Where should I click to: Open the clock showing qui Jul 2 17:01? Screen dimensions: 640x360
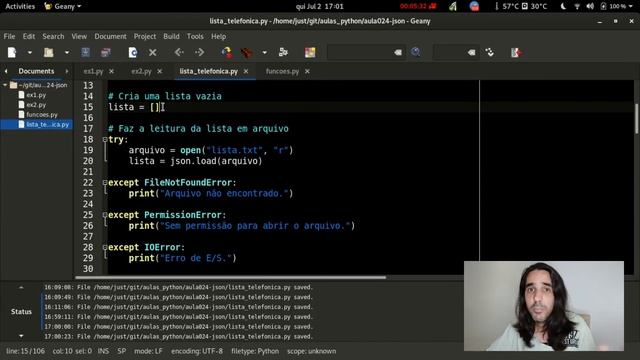pos(320,6)
